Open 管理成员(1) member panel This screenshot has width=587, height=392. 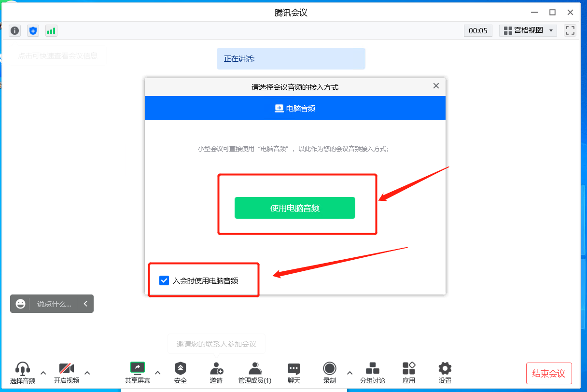point(255,373)
